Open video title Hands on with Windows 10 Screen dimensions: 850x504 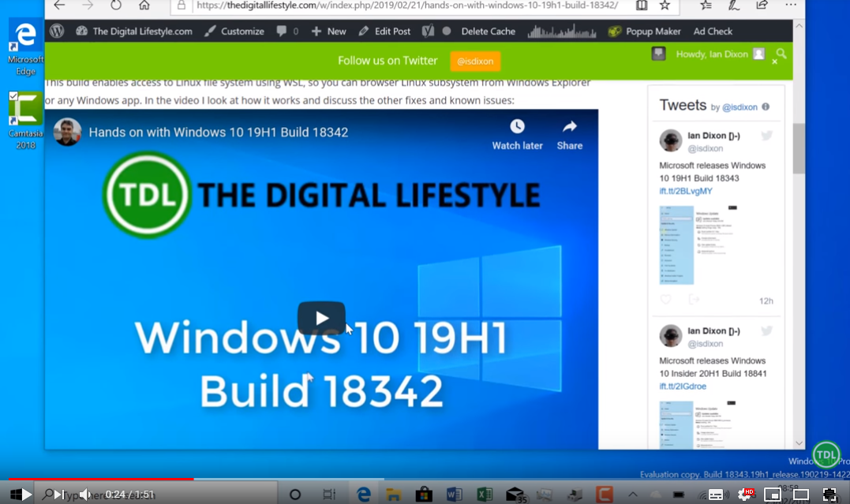point(219,133)
